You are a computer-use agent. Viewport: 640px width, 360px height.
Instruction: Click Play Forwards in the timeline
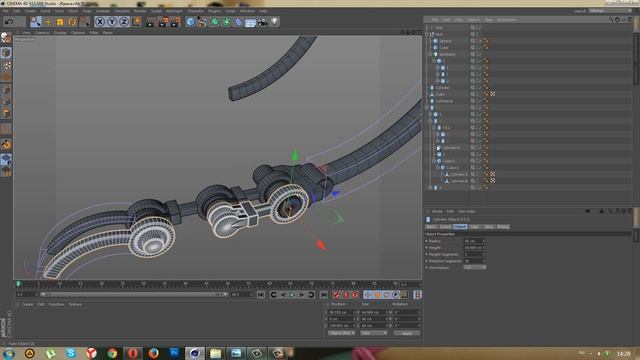tap(292, 294)
